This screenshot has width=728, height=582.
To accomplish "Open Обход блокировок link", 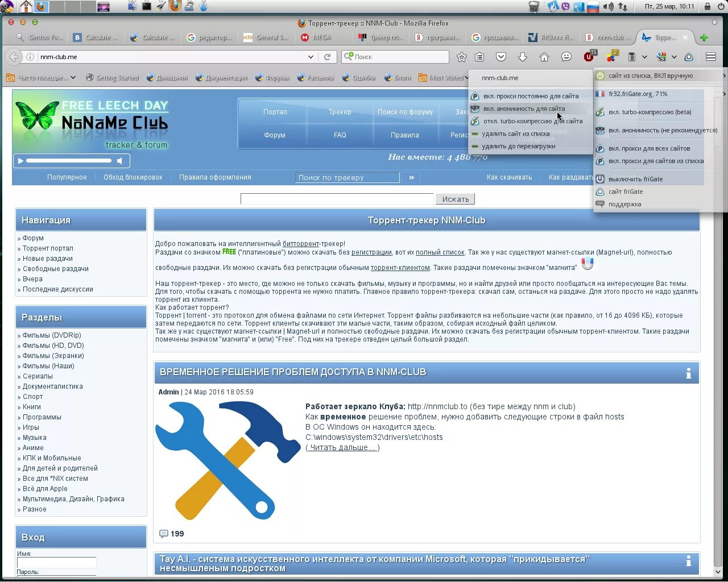I will tap(133, 177).
